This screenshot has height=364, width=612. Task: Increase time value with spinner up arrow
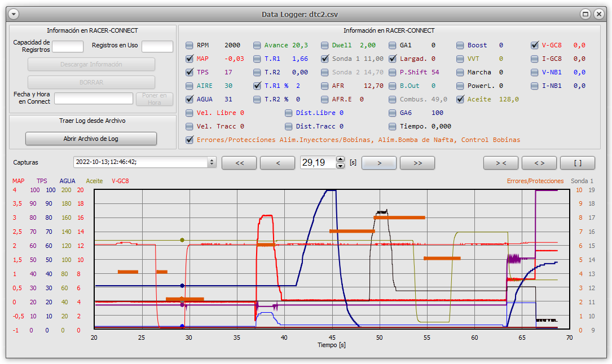coord(340,159)
